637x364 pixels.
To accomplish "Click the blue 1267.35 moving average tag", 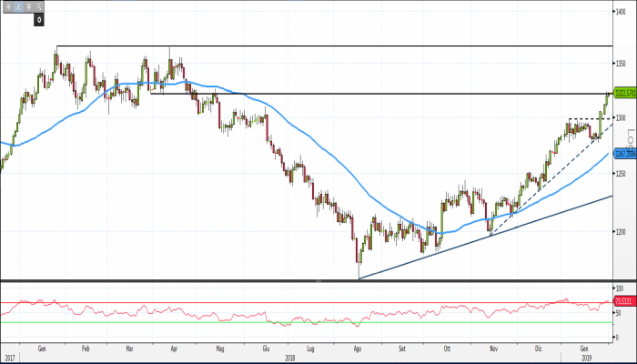I will click(622, 154).
